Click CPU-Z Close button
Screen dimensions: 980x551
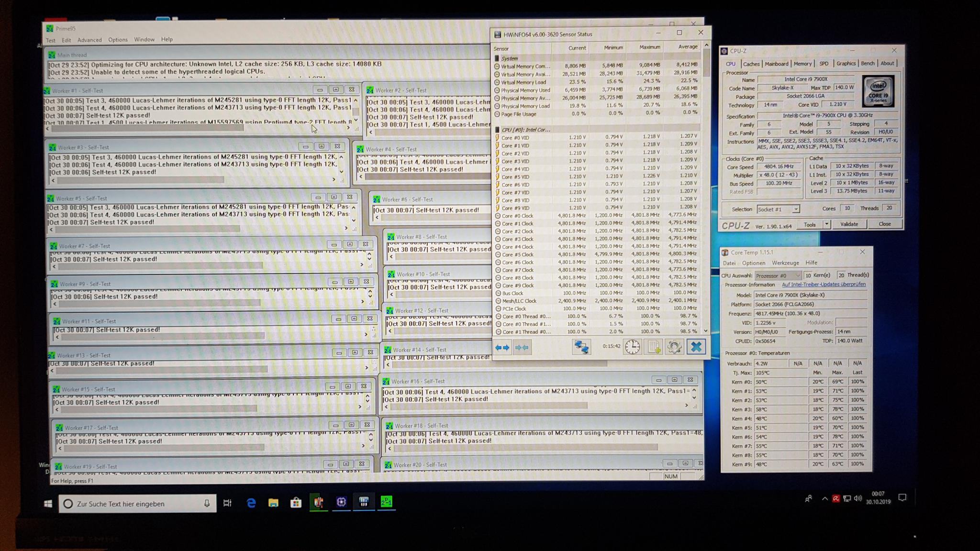point(885,224)
